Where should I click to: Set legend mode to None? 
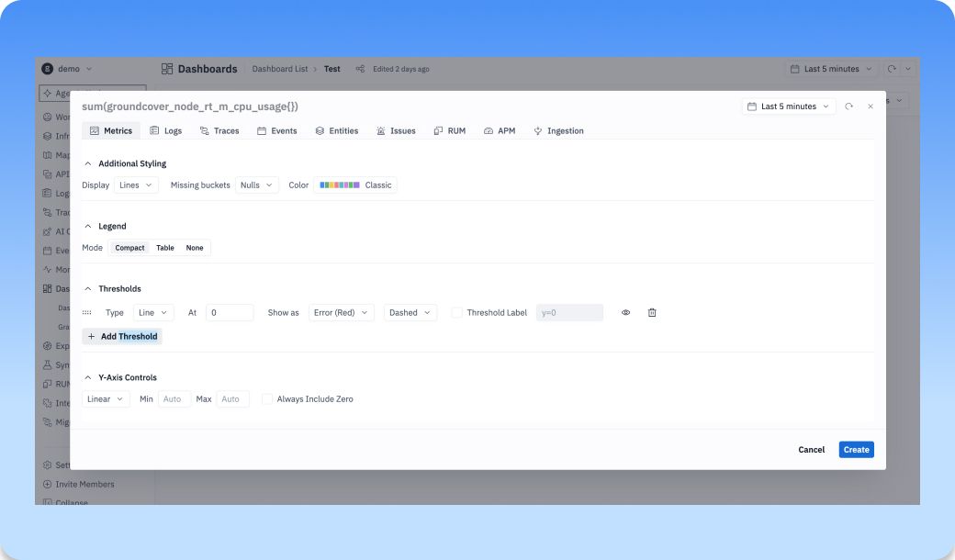click(x=195, y=248)
